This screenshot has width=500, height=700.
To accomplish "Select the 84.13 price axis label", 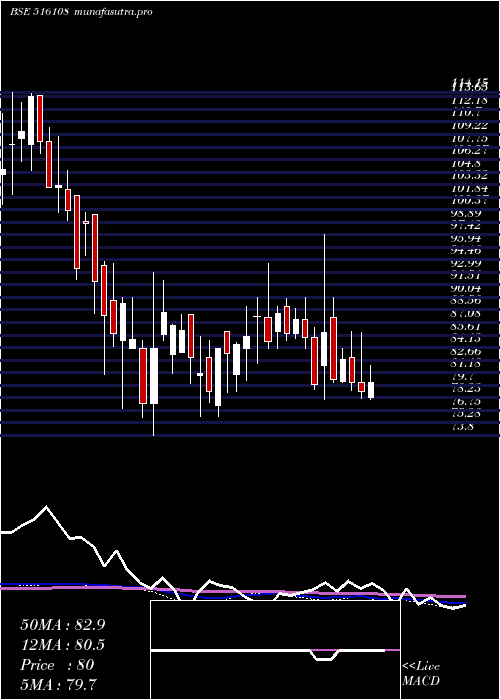I will point(467,339).
